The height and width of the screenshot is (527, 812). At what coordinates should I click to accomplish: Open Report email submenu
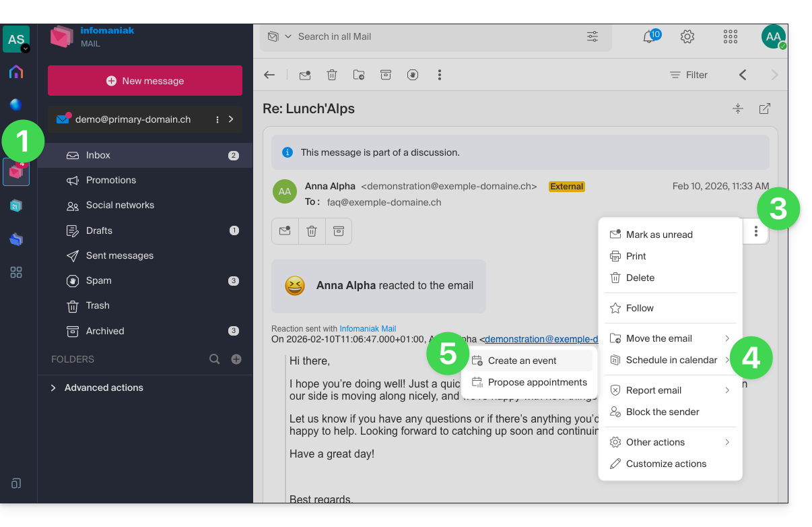[670, 390]
